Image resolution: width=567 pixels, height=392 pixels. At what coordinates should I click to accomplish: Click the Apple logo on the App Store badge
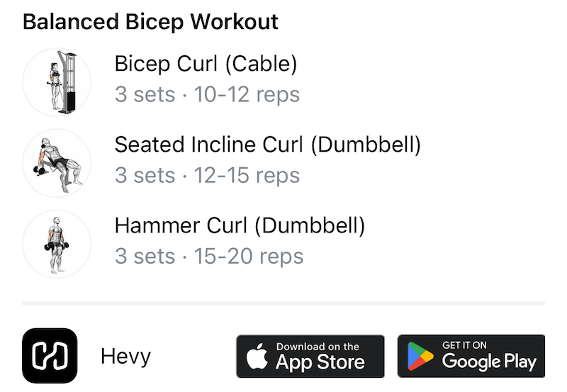tap(257, 357)
